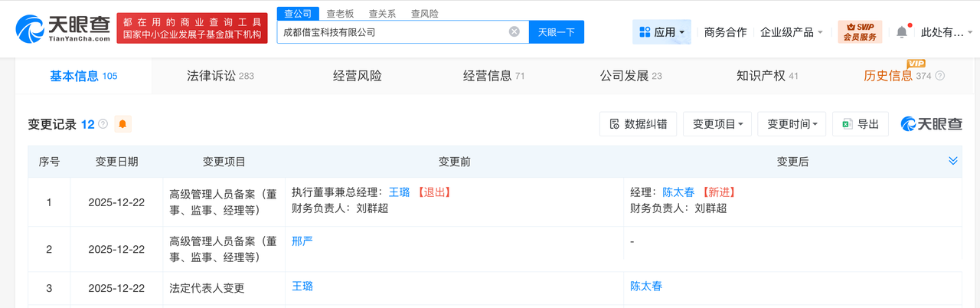Expand table with blue double-chevron icon

tap(953, 161)
